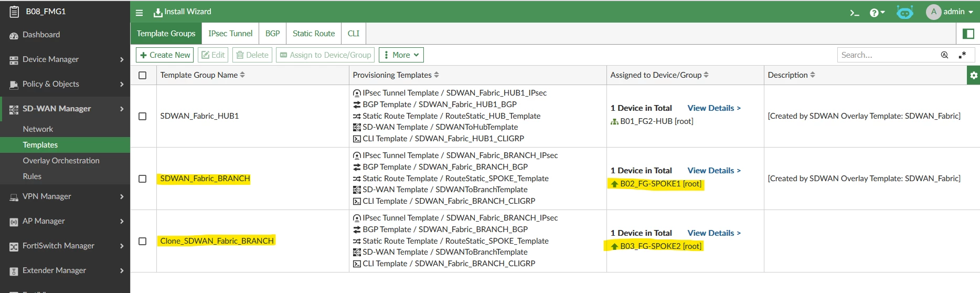Toggle the split panel view icon
The height and width of the screenshot is (293, 980).
pyautogui.click(x=968, y=34)
